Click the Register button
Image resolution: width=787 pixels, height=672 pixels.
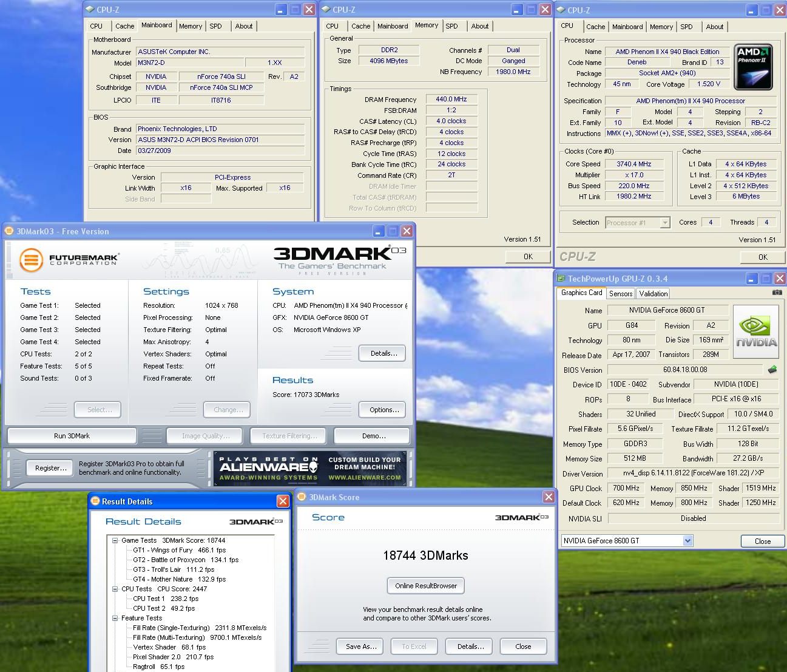(x=50, y=468)
